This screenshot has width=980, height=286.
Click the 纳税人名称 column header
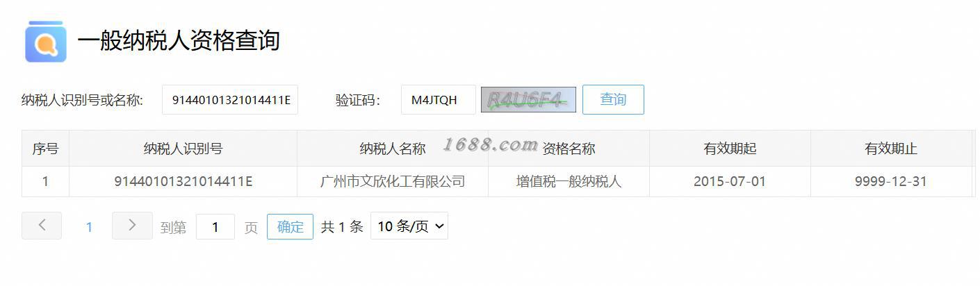coord(393,149)
